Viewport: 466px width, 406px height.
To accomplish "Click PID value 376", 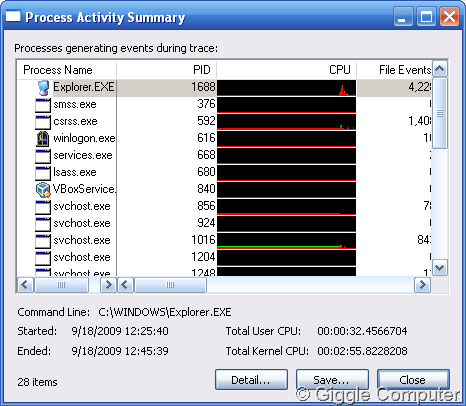I will [x=206, y=104].
